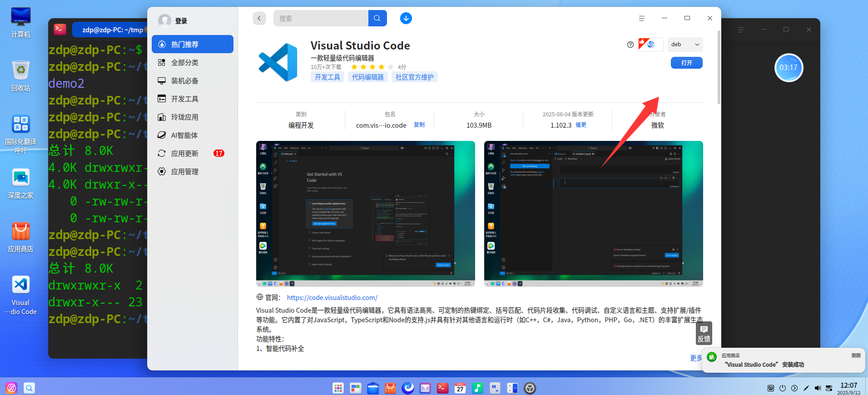Open the app store hamburger menu
Screen dimensions: 868x395
tap(641, 18)
